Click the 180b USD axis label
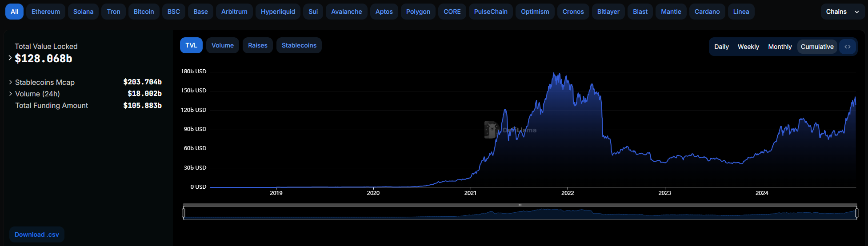 (193, 71)
